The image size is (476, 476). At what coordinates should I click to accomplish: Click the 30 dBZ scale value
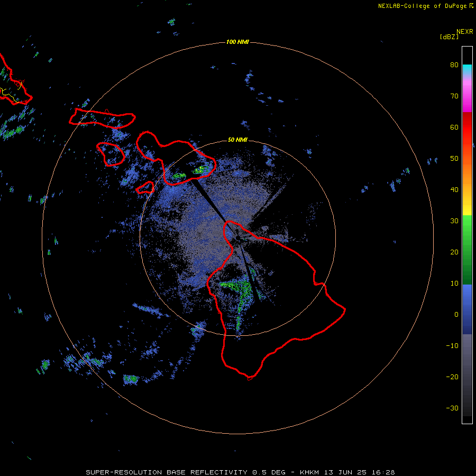click(454, 221)
